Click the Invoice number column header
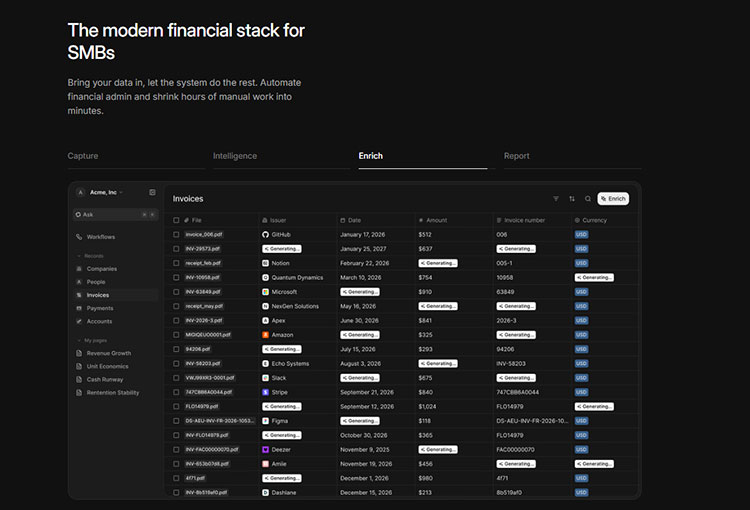The image size is (750, 510). [521, 220]
